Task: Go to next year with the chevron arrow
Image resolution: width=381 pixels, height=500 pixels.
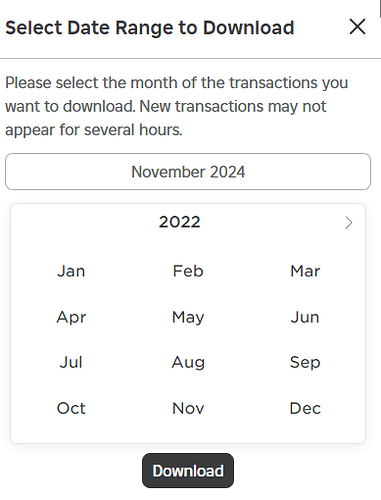Action: click(349, 223)
